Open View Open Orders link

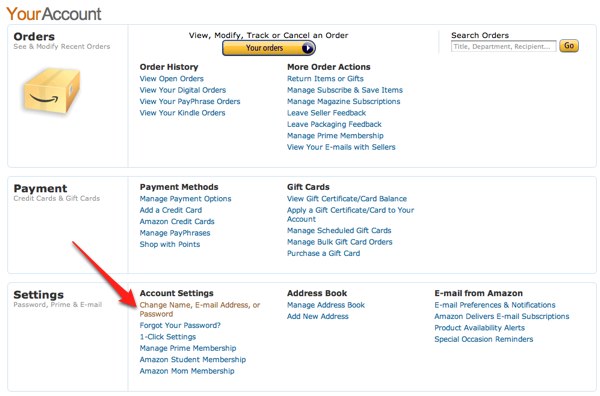[171, 78]
